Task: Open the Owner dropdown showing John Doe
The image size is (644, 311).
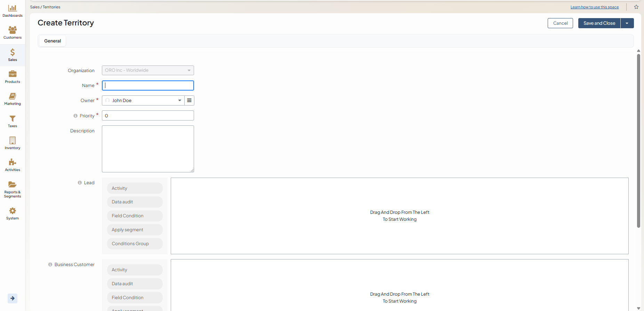Action: [143, 101]
